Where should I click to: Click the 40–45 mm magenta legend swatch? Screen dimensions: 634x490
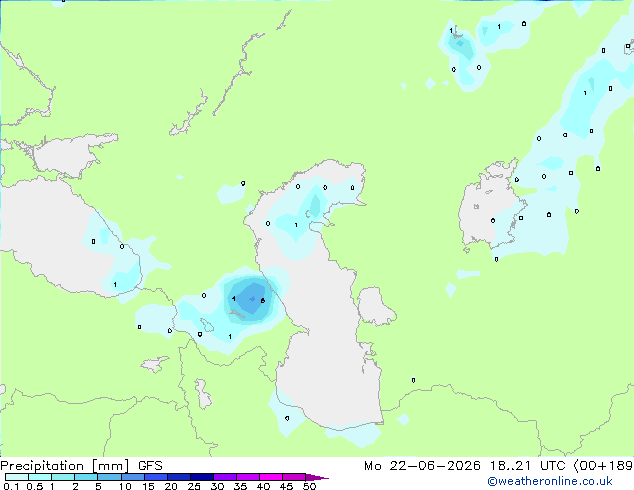pos(271,477)
